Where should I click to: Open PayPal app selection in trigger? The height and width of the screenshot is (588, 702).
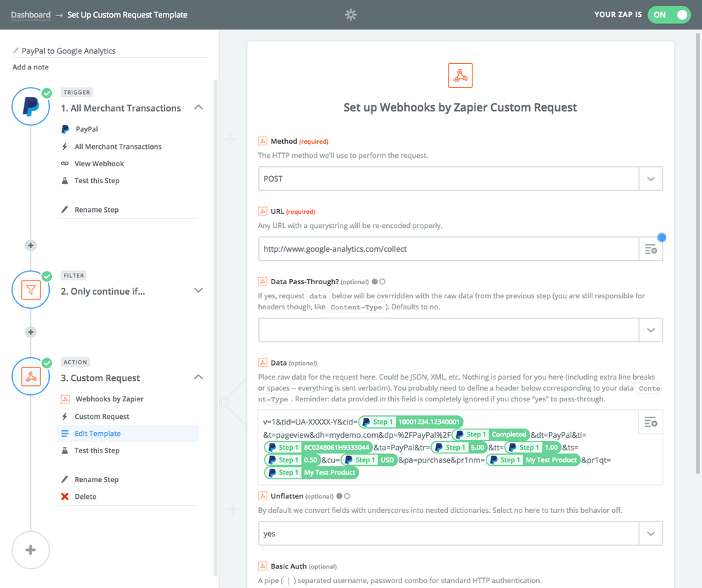coord(86,129)
